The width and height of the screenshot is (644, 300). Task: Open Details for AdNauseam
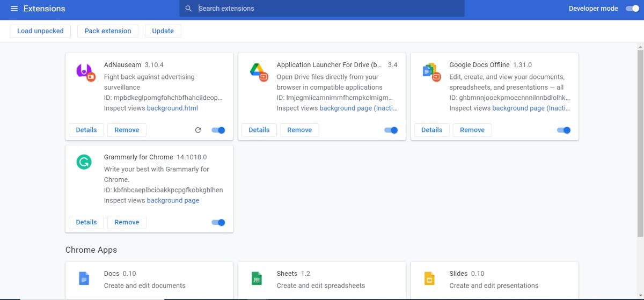[86, 130]
